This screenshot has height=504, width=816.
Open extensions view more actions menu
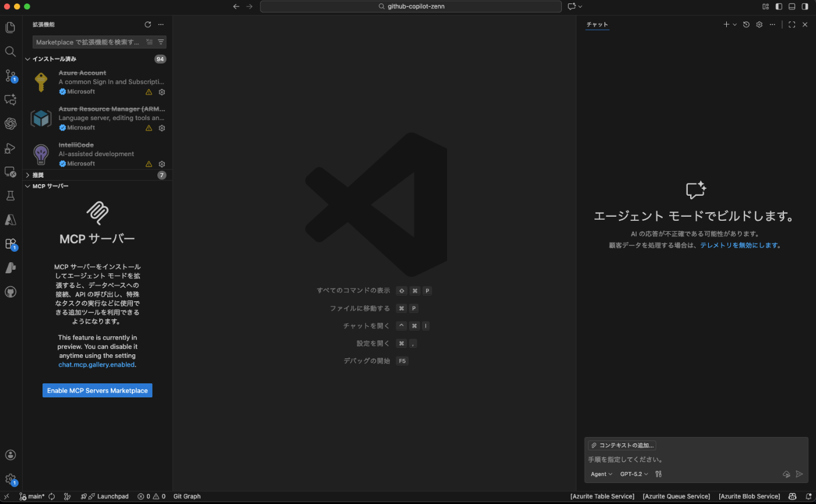[161, 24]
